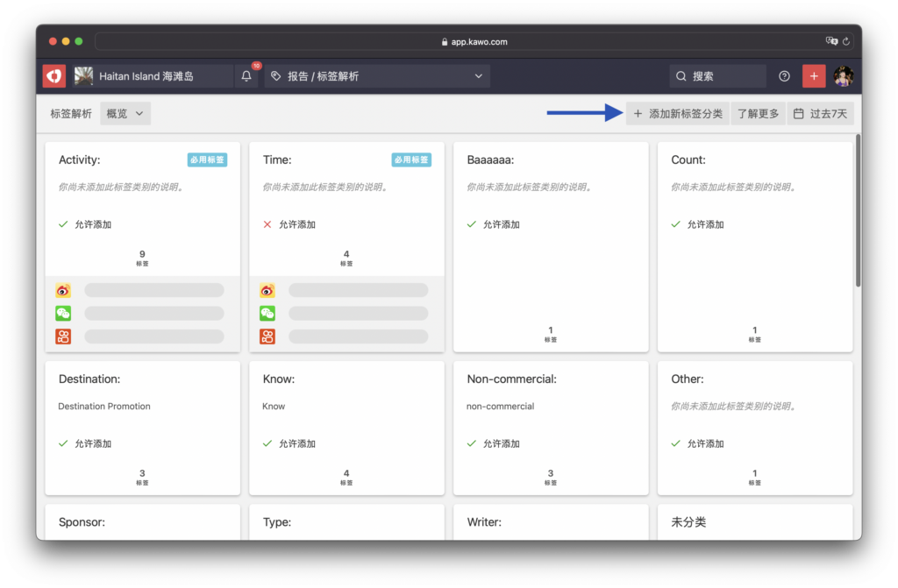Click the KAWO logo home icon
This screenshot has width=898, height=588.
[54, 76]
